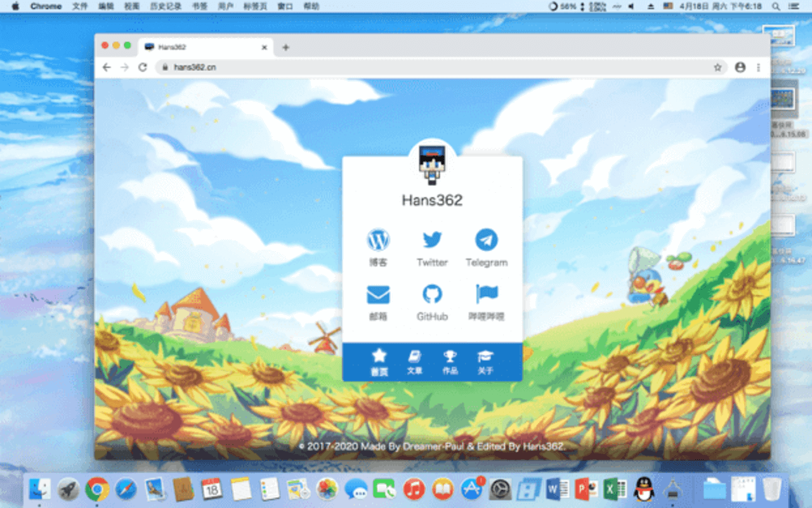
Task: Open the 文件 menu
Action: click(x=80, y=6)
